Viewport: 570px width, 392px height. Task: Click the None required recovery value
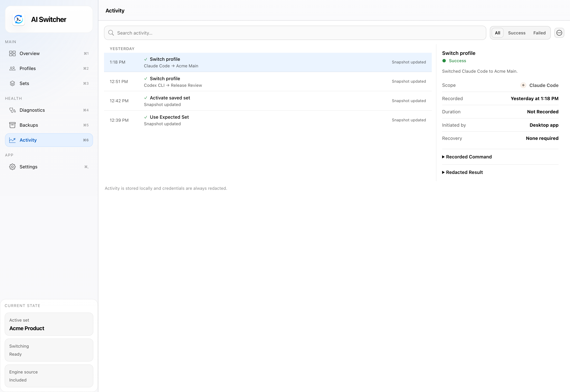(x=542, y=138)
